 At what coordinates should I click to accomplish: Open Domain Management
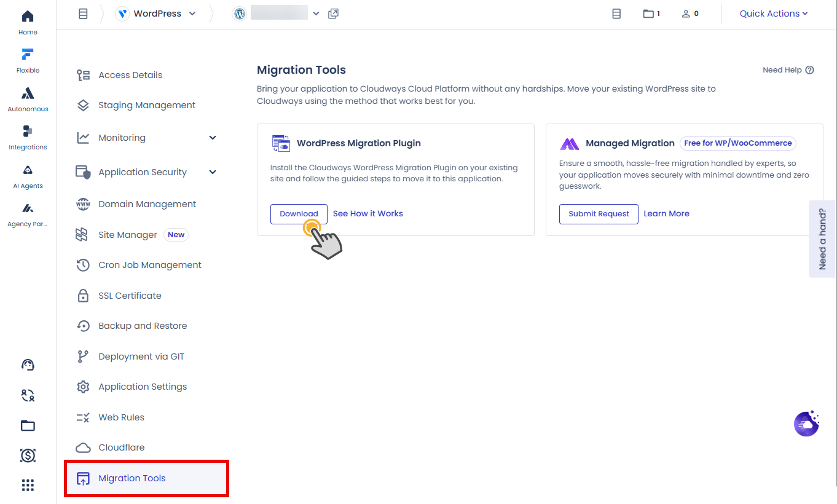pos(146,204)
